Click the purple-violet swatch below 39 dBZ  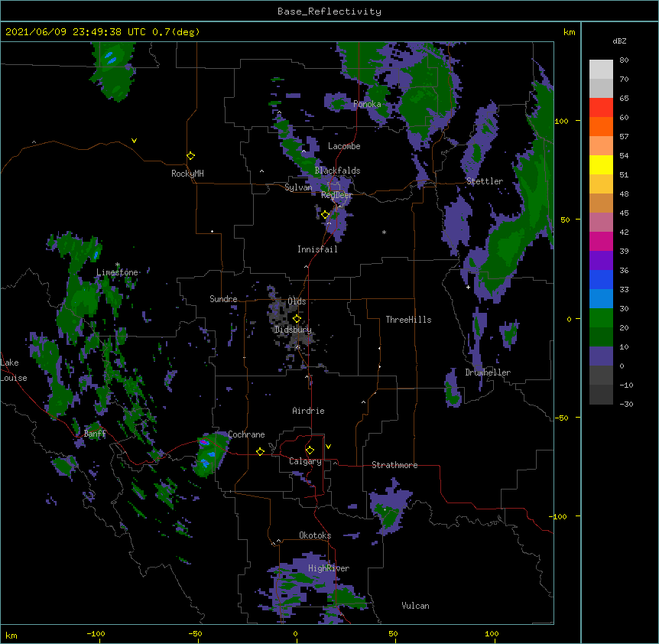601,261
